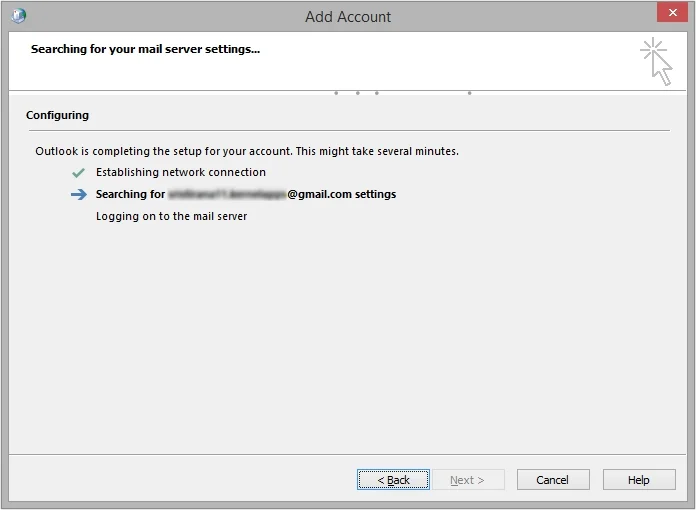
Task: Open Help for account setup
Action: coord(638,480)
